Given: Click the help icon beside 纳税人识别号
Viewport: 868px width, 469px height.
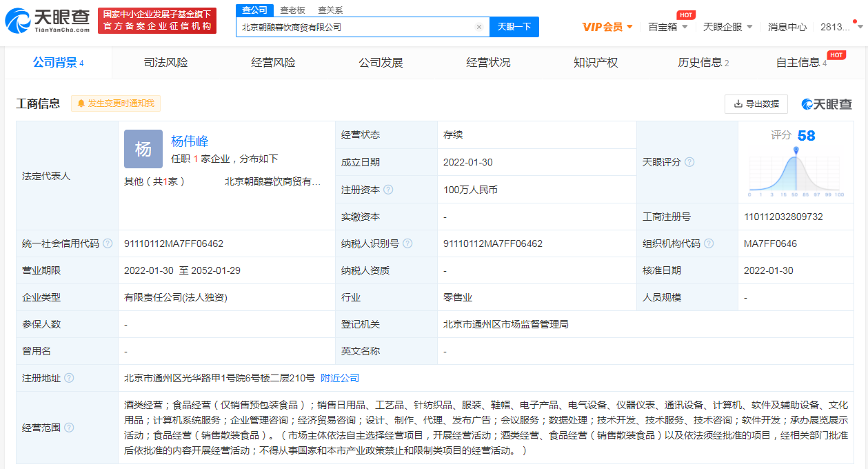Looking at the screenshot, I should click(408, 243).
